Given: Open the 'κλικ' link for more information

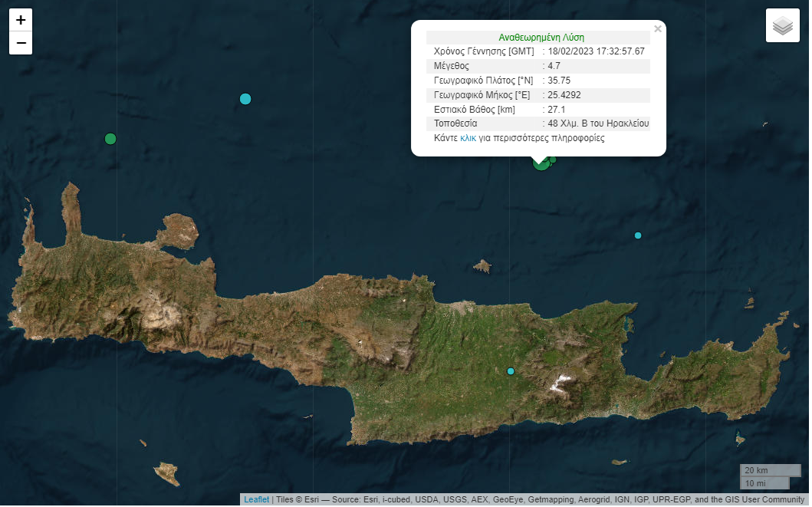Looking at the screenshot, I should point(468,139).
